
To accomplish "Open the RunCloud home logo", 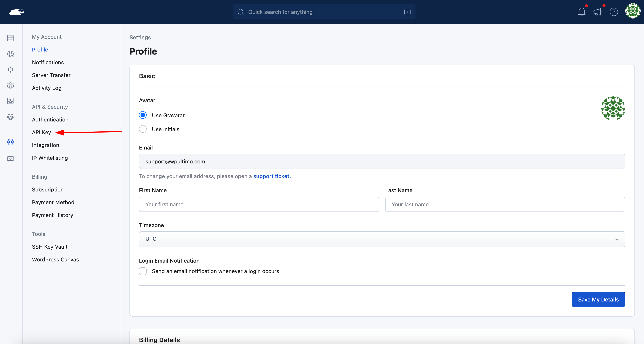I will pos(17,12).
